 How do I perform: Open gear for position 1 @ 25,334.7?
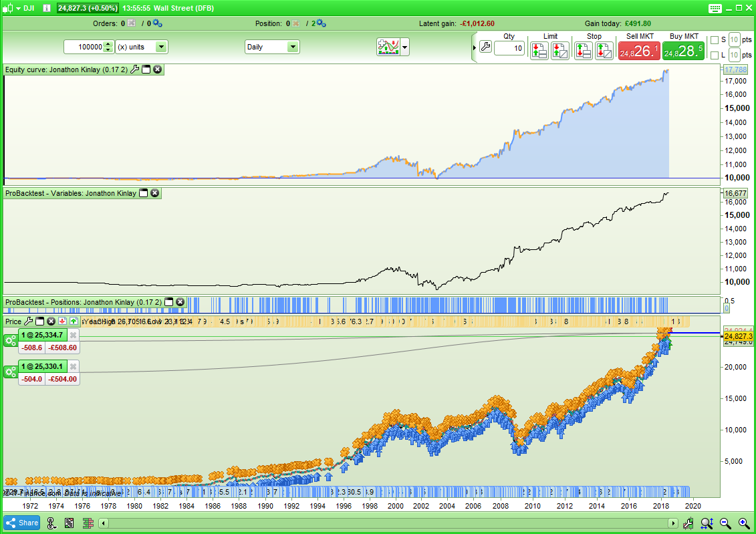(11, 341)
